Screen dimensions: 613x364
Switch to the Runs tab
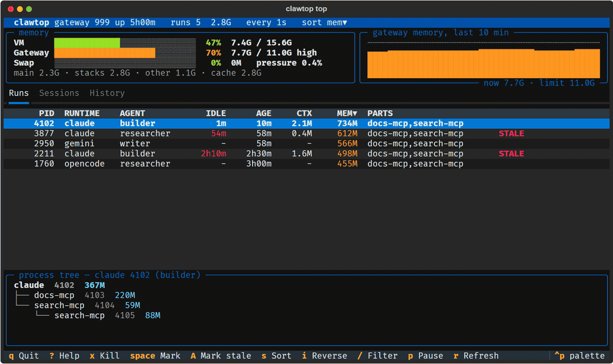pyautogui.click(x=19, y=93)
